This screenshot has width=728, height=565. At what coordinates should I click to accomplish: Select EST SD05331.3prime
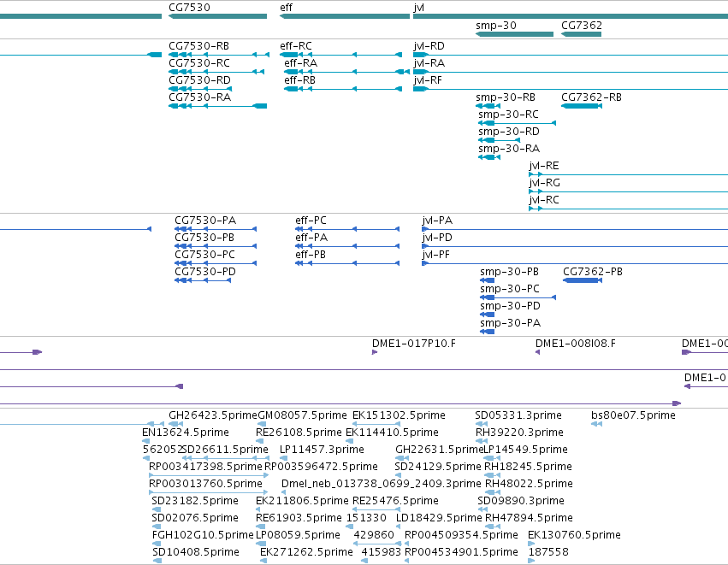pyautogui.click(x=482, y=424)
